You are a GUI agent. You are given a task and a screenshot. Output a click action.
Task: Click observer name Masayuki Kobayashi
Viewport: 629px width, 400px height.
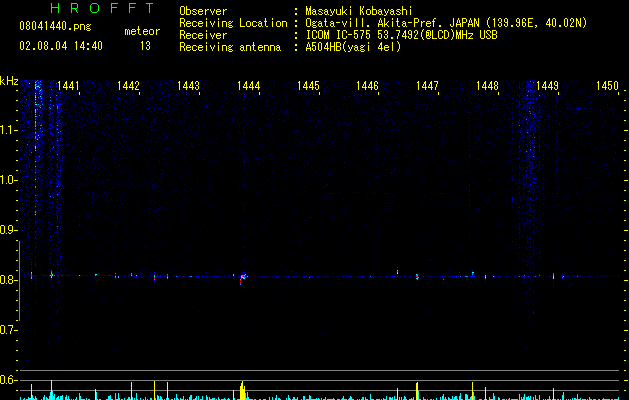359,11
